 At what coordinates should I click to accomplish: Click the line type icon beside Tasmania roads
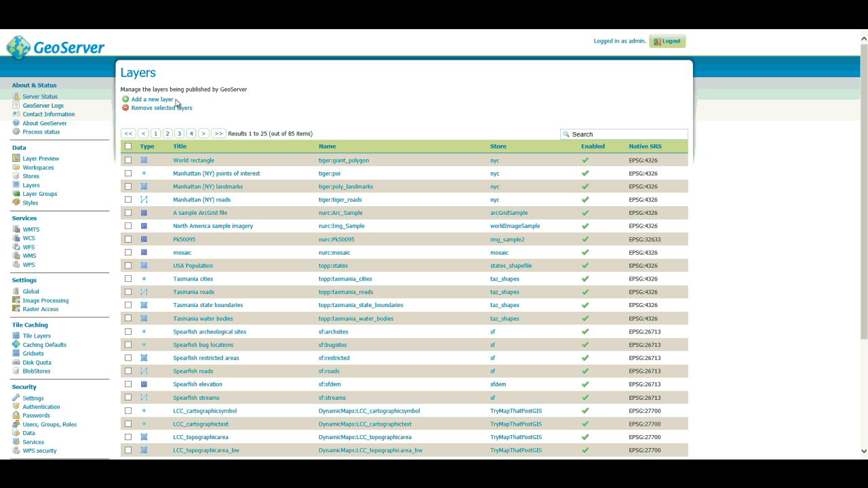[x=144, y=291]
